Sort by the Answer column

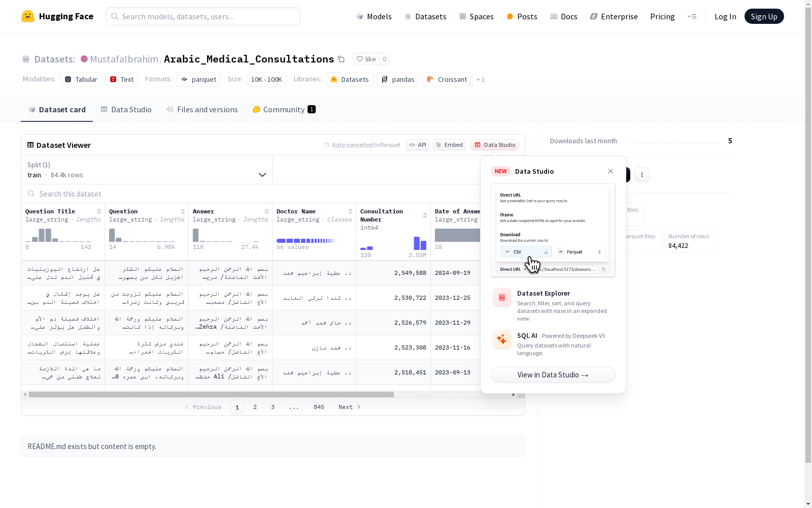coord(266,211)
